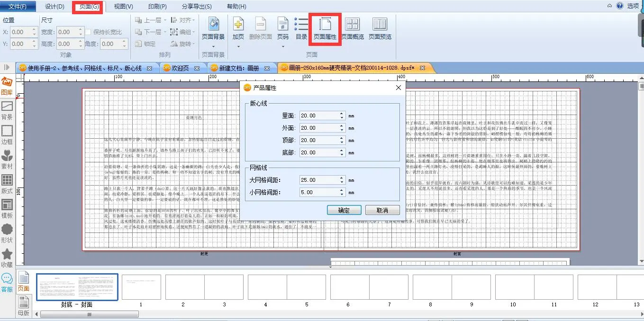The width and height of the screenshot is (644, 321).
Task: Open 客服 customer service chat
Action: coord(7,283)
